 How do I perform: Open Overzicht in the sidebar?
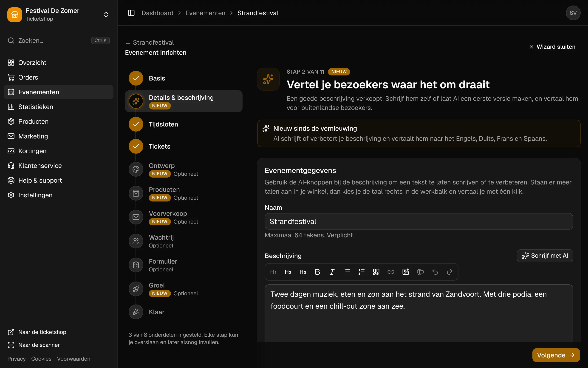[59, 63]
